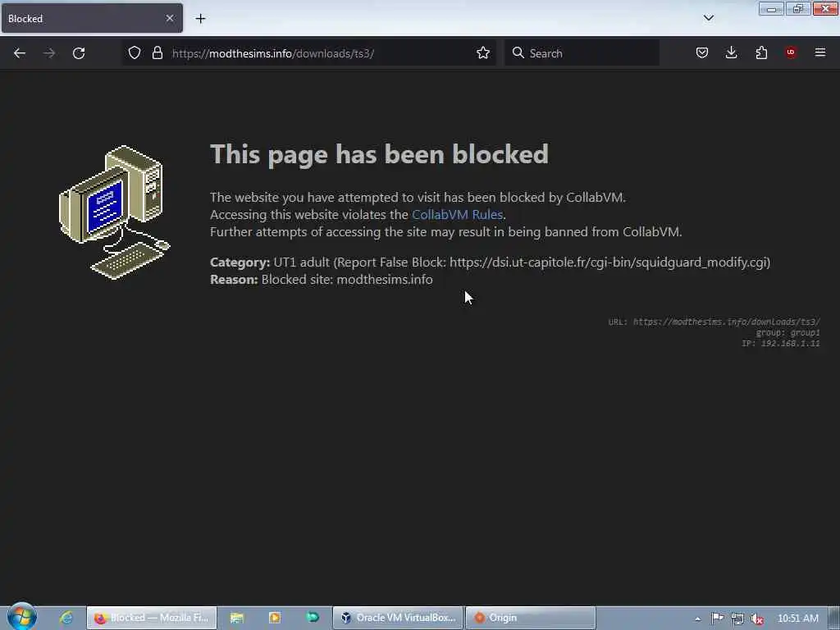Click the italic URL debug line

(x=714, y=322)
